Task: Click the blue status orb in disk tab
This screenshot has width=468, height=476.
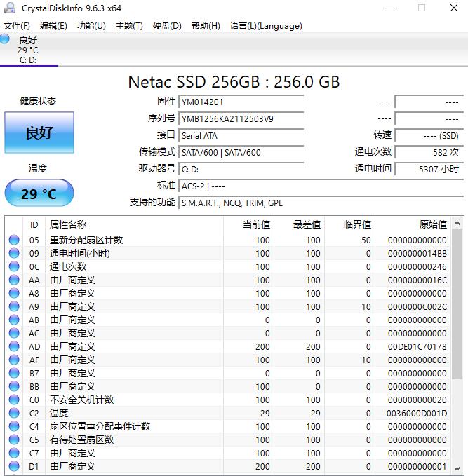Action: (x=4, y=39)
